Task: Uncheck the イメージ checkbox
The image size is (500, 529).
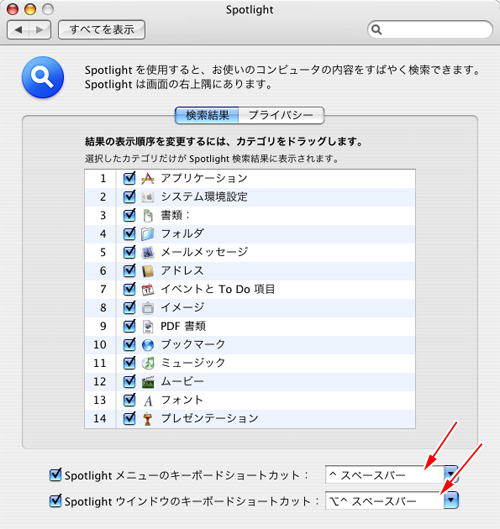Action: (x=129, y=307)
